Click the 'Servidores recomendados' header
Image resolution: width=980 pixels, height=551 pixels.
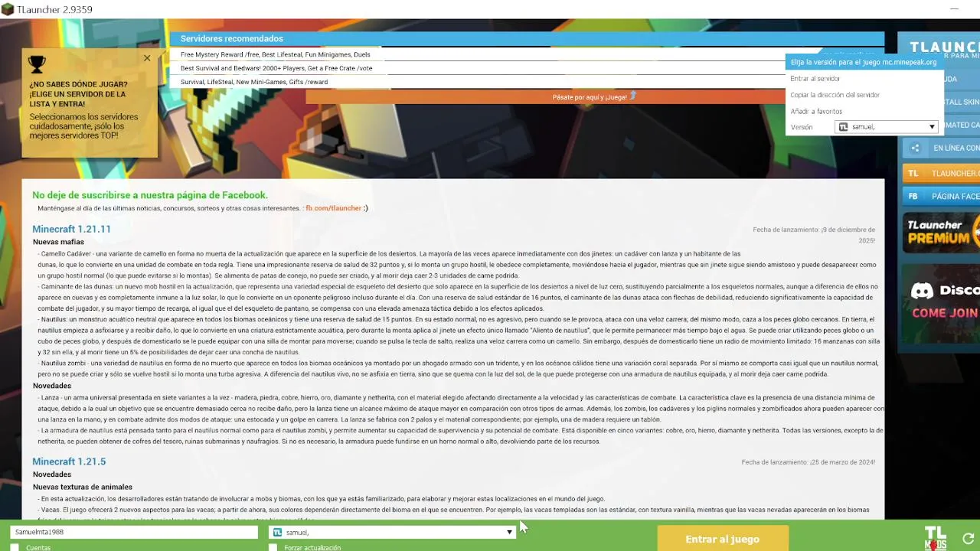tap(232, 39)
